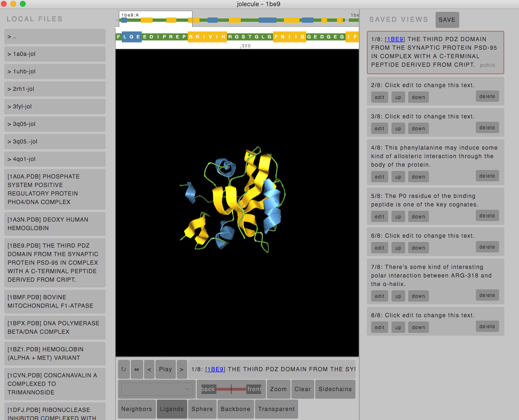
Task: Click the 1BE9 link in first saved view
Action: click(x=395, y=39)
